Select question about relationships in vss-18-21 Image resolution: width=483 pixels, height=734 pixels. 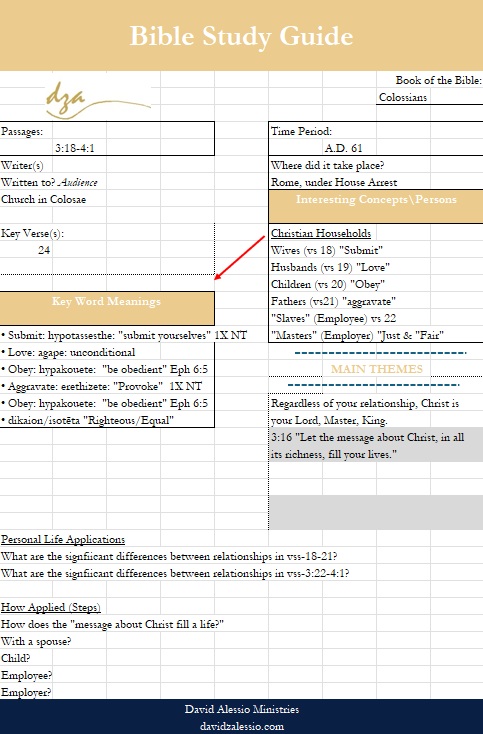169,557
